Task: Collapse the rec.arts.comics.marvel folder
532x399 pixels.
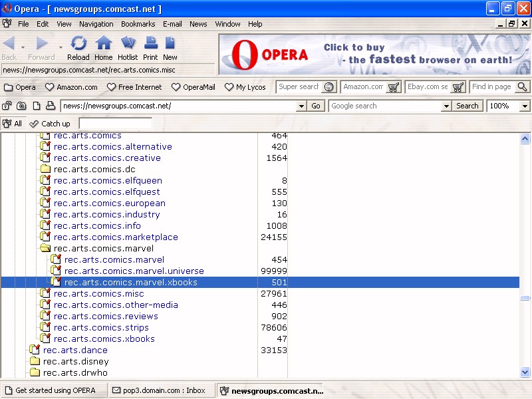Action: click(x=45, y=248)
